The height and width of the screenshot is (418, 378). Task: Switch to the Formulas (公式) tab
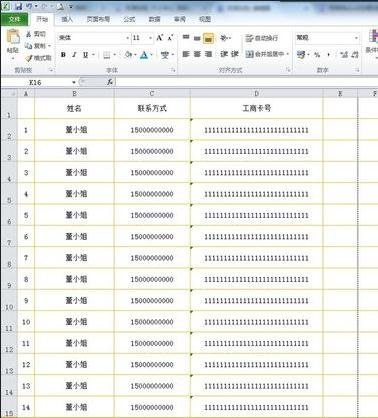129,19
